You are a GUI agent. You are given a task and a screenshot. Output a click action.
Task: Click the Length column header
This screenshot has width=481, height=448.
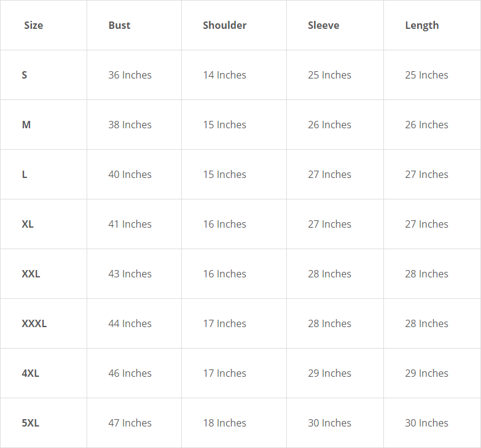pos(421,25)
